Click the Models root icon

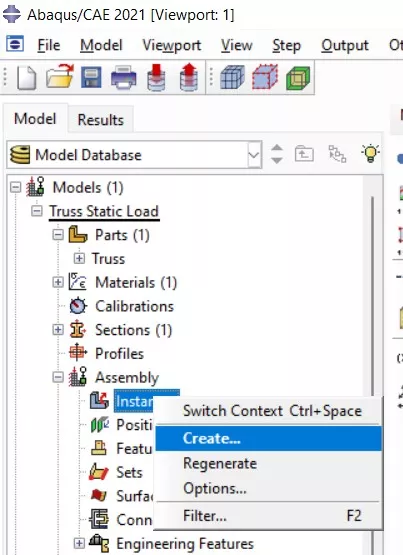(35, 187)
